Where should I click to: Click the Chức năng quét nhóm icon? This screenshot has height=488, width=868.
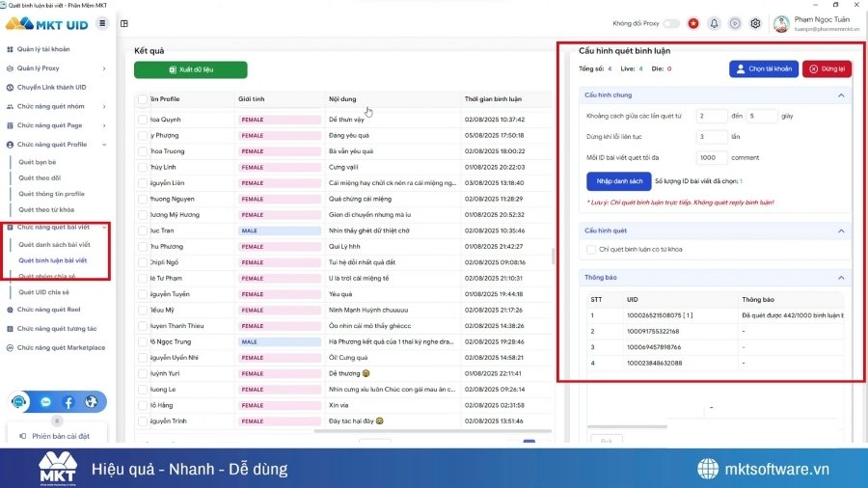pyautogui.click(x=10, y=106)
